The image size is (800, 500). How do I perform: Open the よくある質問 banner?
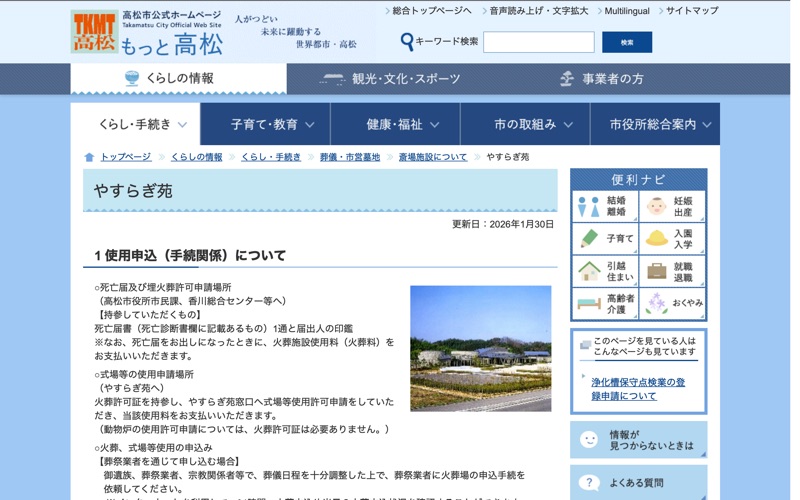pyautogui.click(x=638, y=483)
